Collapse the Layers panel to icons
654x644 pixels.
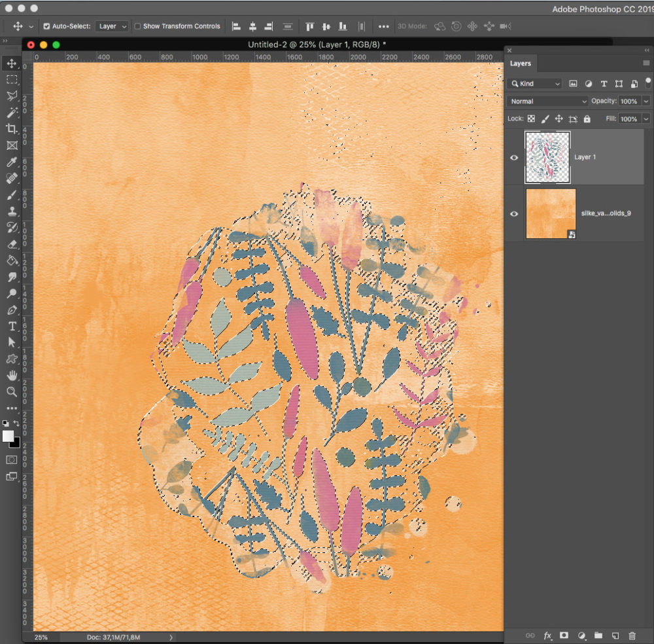coord(647,50)
